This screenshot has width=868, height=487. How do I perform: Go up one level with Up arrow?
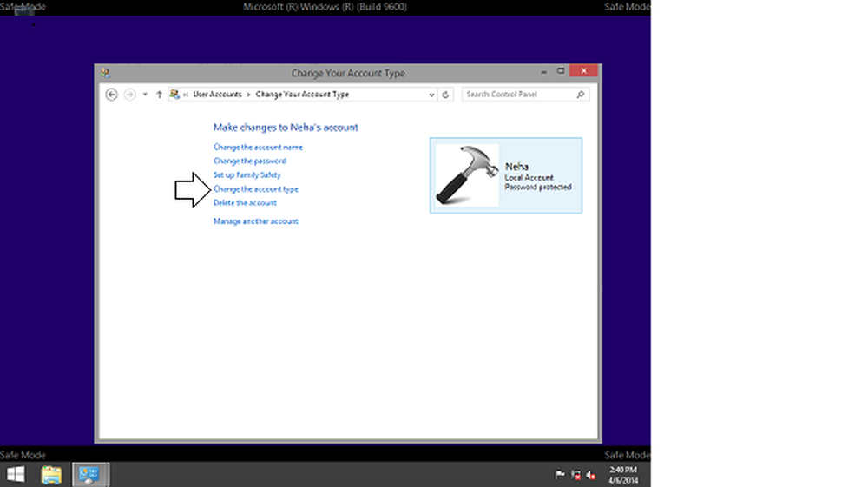[x=159, y=95]
